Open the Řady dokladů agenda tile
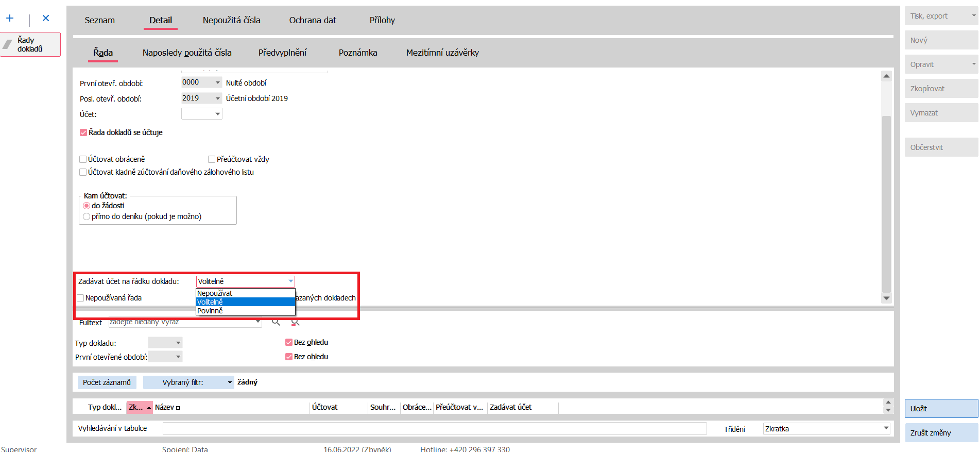The width and height of the screenshot is (980, 452). coord(30,44)
